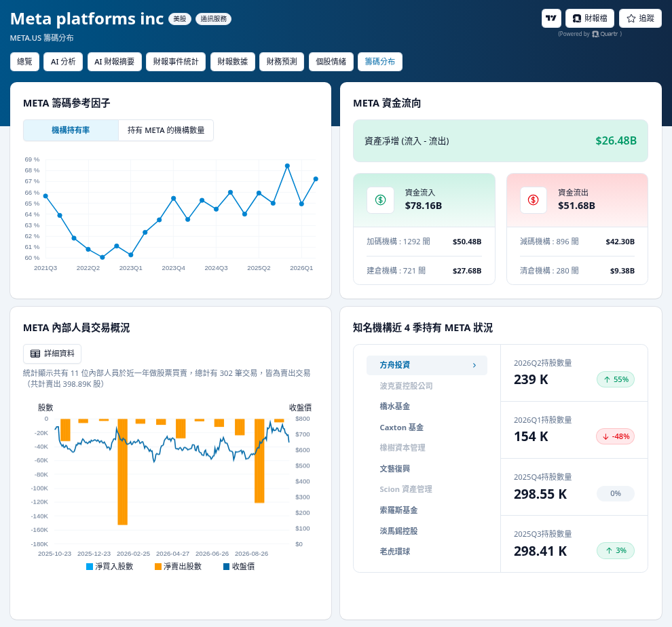672x627 pixels.
Task: Select 方舟投資 in institution list
Action: (x=427, y=365)
